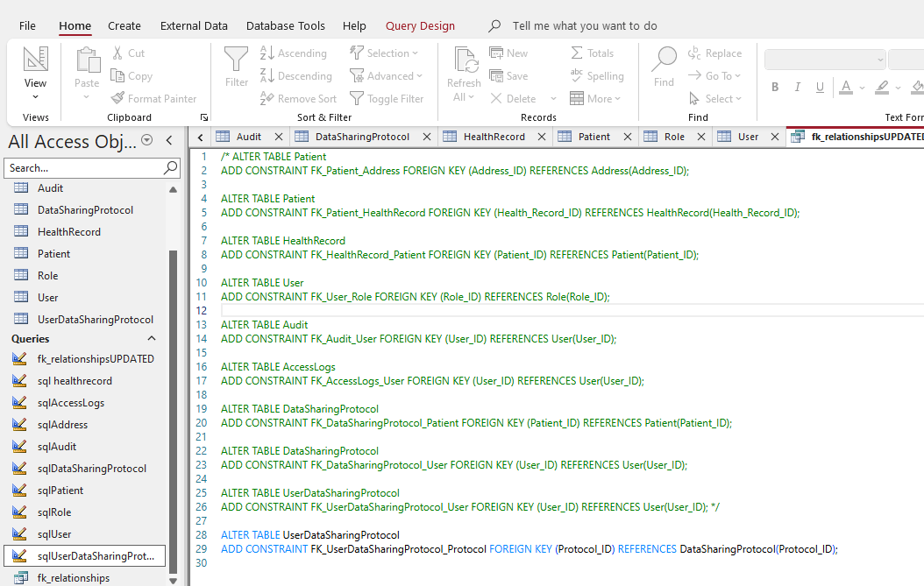Toggle Underline text formatting

(820, 88)
